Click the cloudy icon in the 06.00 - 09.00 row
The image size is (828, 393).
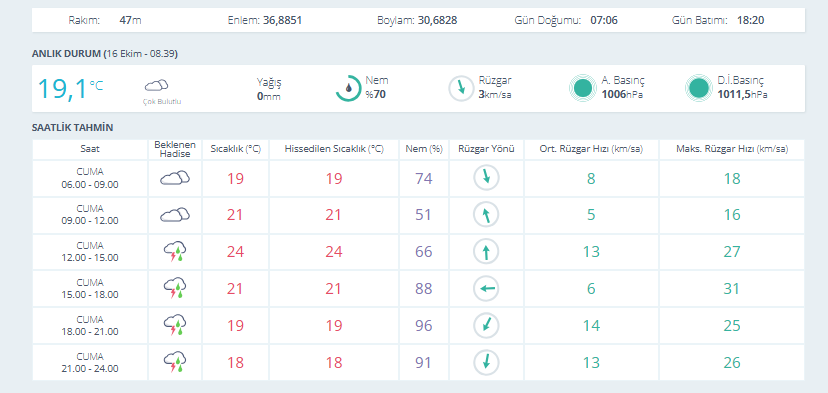[175, 178]
